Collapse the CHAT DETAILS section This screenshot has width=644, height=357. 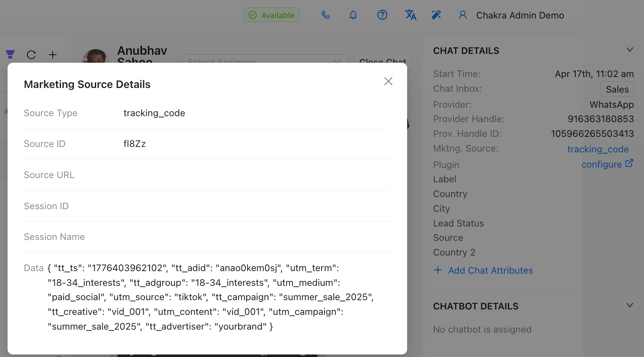(629, 49)
